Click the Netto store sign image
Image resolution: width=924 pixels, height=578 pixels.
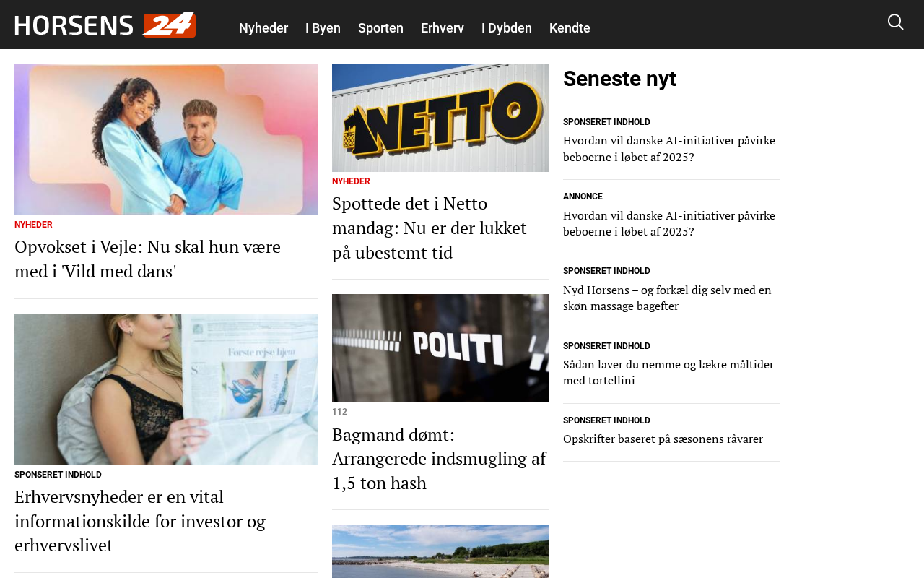tap(440, 118)
